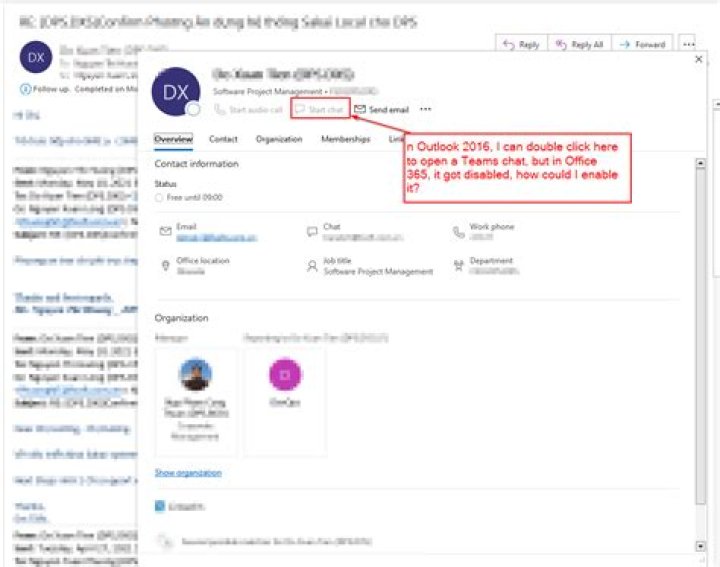This screenshot has height=567, width=720.
Task: Click the status circle before 'Free until 09:00'
Action: (159, 197)
